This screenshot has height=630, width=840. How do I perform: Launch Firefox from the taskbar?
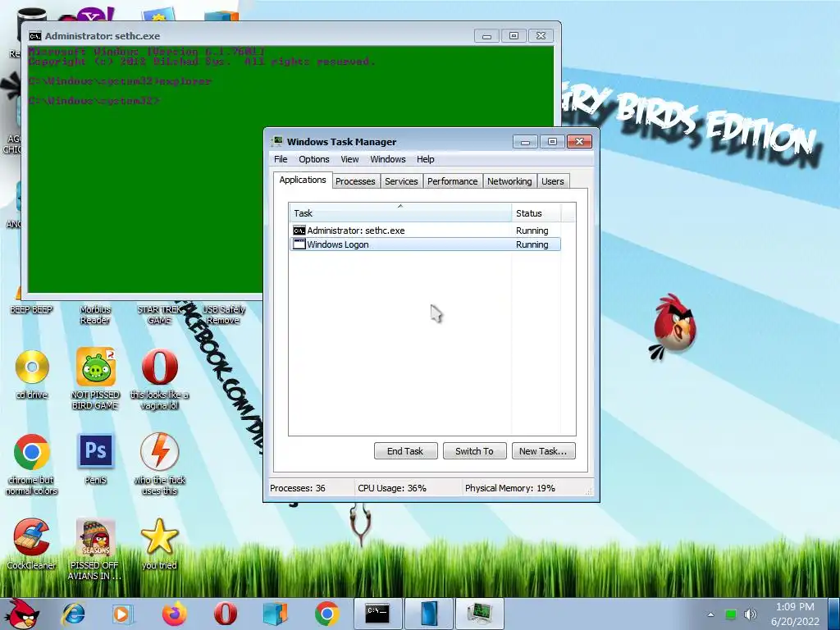click(x=174, y=614)
